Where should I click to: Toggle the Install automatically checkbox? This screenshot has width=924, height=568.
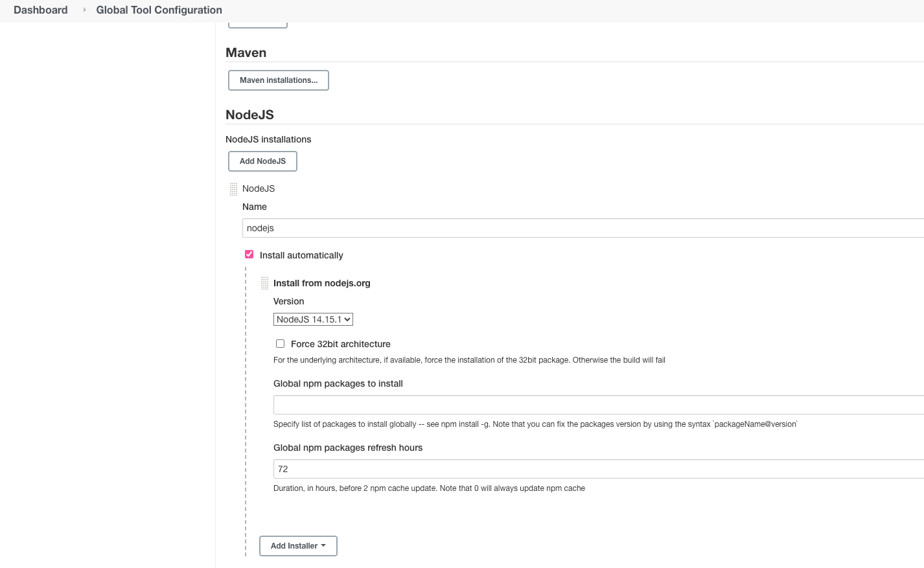249,255
